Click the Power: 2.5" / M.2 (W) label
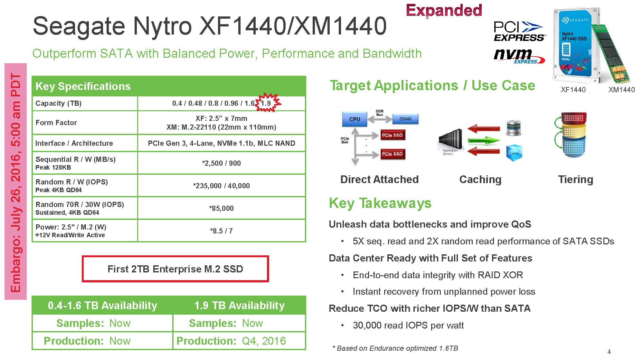 tap(71, 227)
